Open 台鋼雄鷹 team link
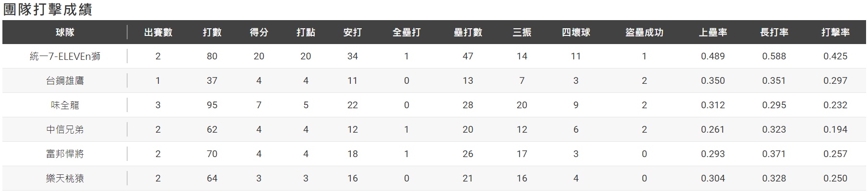 65,81
